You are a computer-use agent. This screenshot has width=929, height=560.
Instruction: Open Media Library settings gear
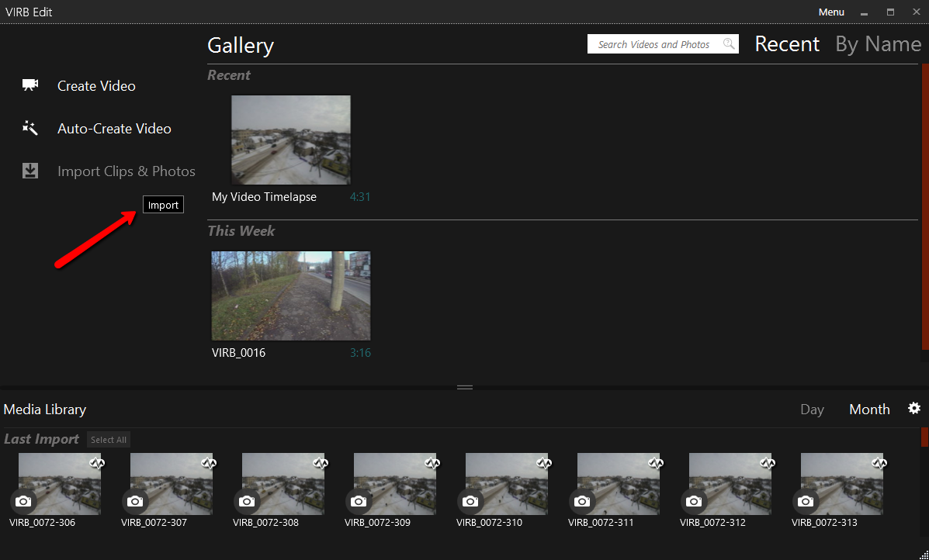coord(913,409)
